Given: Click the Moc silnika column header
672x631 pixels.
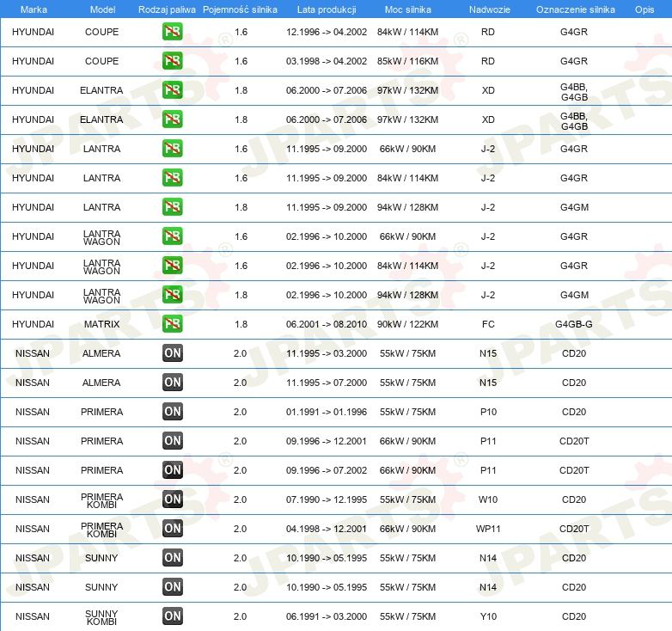Looking at the screenshot, I should (x=407, y=9).
